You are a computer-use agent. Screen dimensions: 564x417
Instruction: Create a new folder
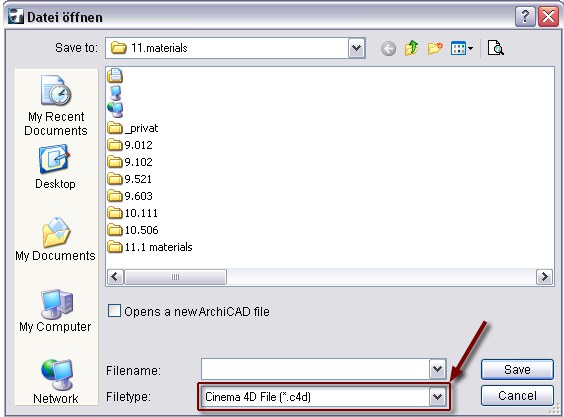pos(435,48)
